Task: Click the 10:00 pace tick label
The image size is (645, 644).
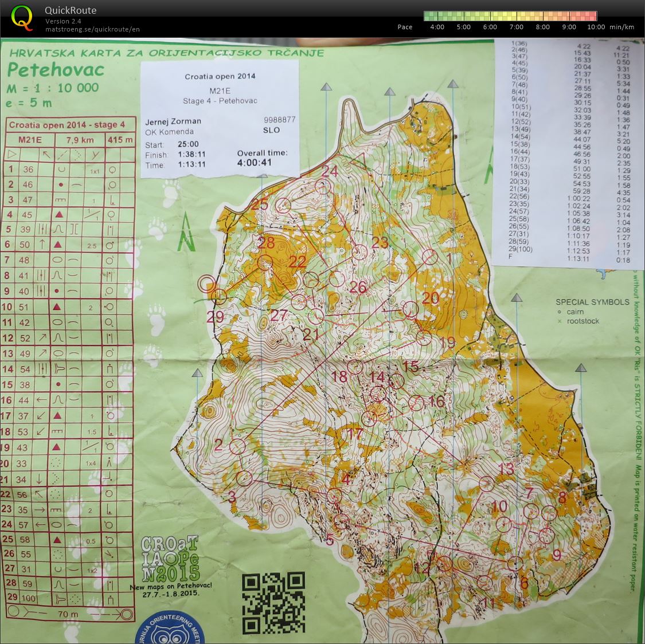Action: pyautogui.click(x=596, y=27)
